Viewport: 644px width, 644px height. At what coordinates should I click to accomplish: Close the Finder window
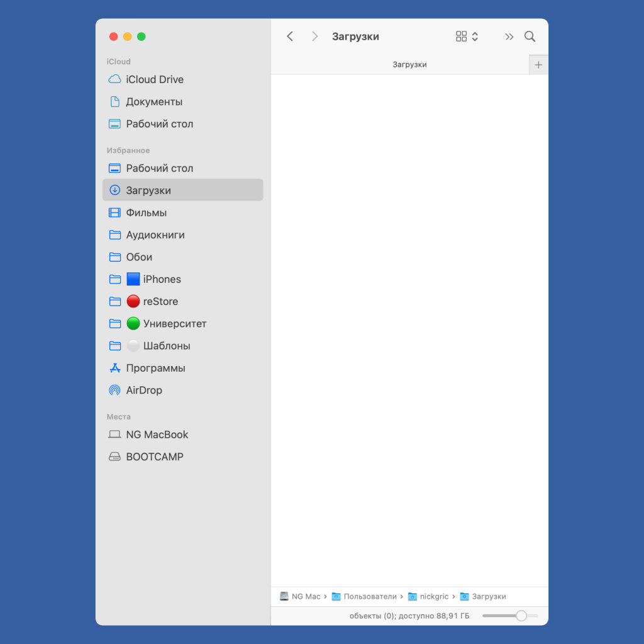114,36
